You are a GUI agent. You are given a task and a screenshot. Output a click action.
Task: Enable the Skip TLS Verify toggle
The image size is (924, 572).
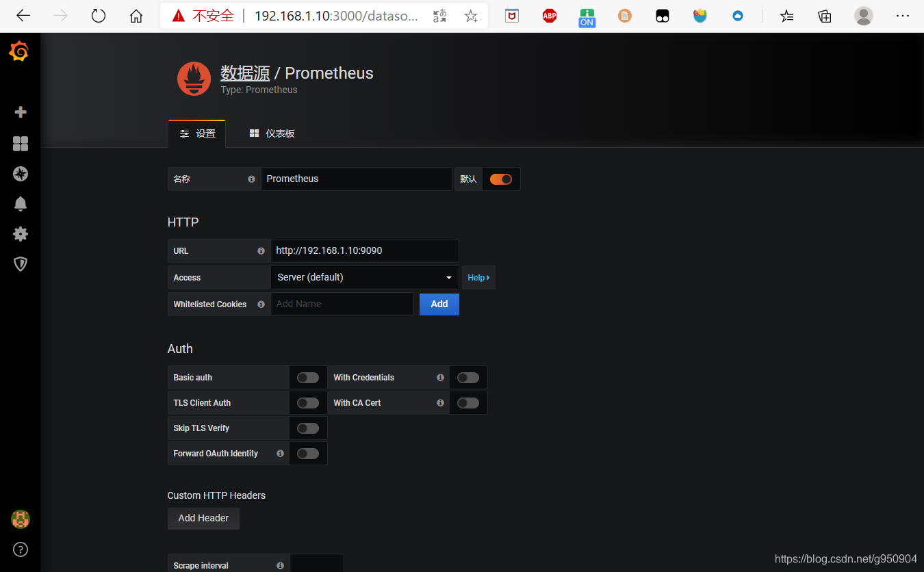point(308,428)
